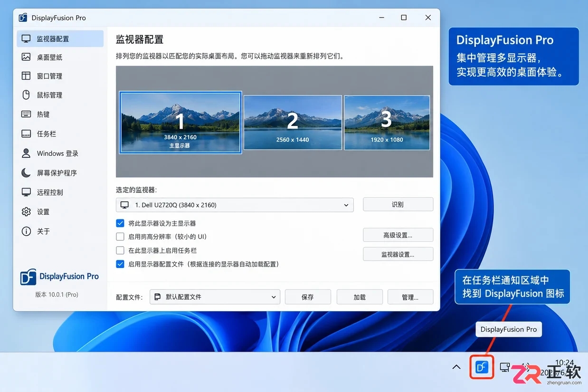This screenshot has height=392, width=588.
Task: Show hidden tray icons via chevron
Action: click(456, 367)
